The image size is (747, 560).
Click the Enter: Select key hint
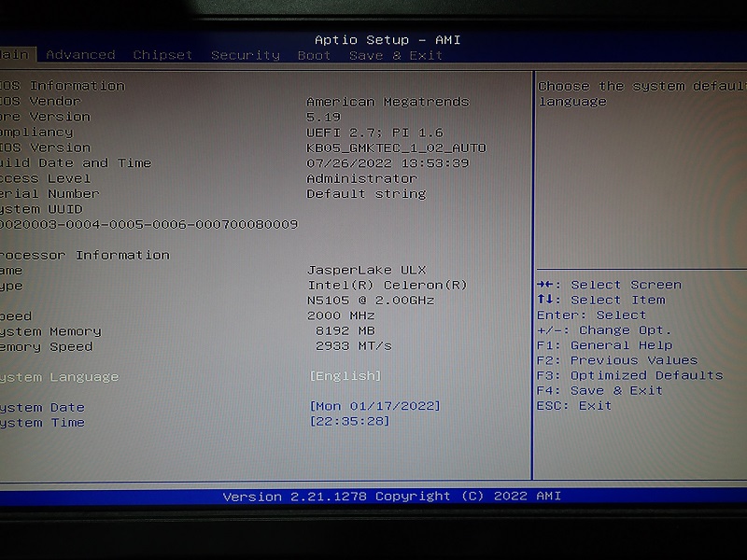pyautogui.click(x=592, y=315)
